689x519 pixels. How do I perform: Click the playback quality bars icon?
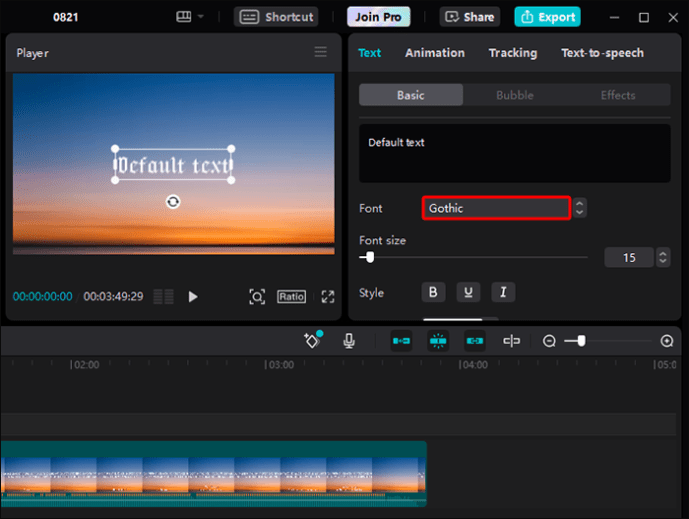pyautogui.click(x=163, y=297)
